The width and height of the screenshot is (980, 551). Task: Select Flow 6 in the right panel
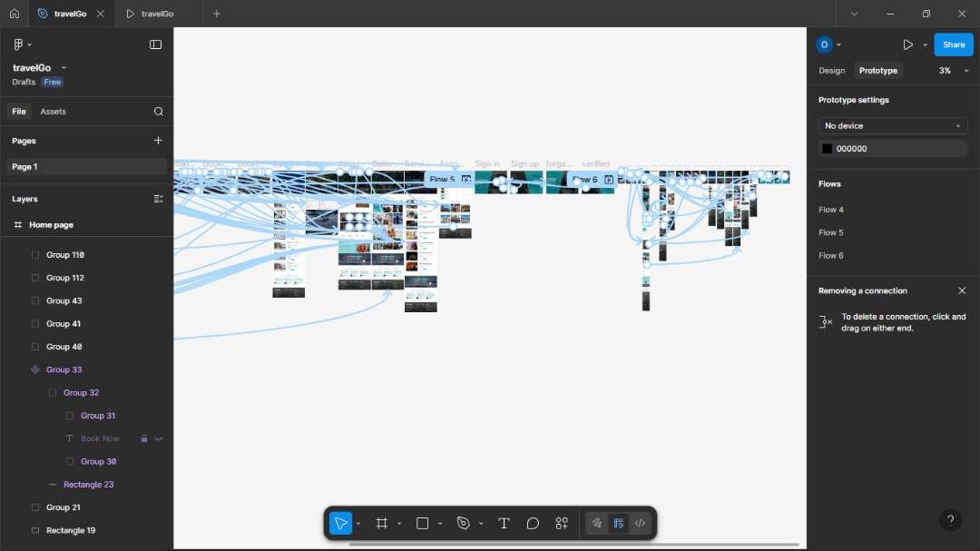point(830,255)
